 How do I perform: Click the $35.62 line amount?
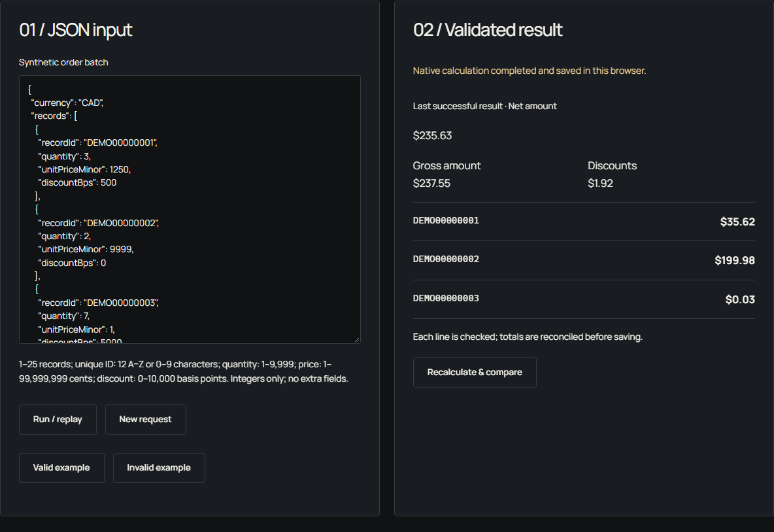[x=737, y=222]
